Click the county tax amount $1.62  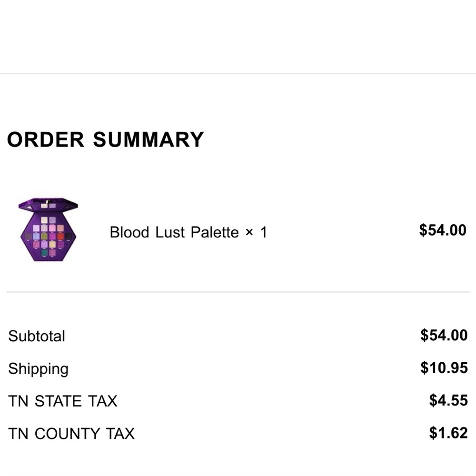[448, 433]
